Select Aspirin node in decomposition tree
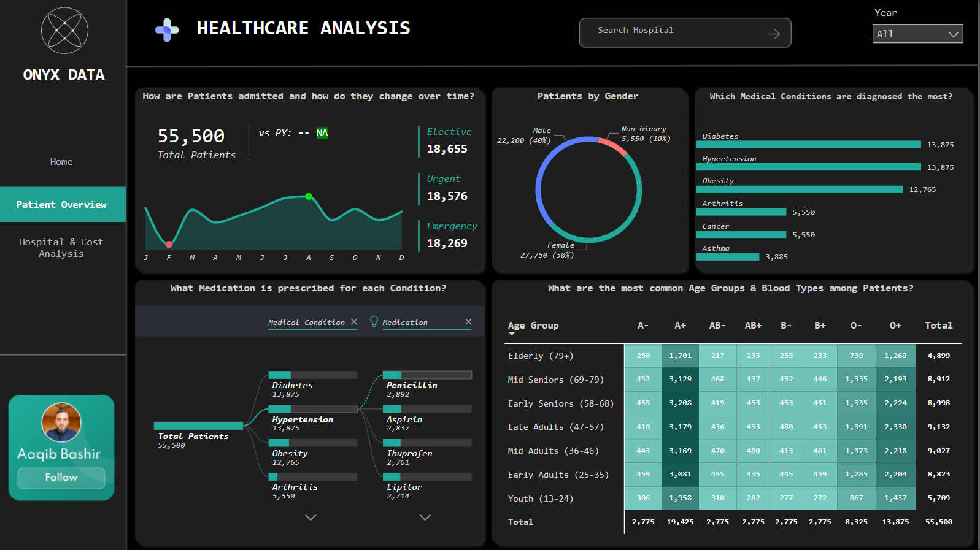 427,419
